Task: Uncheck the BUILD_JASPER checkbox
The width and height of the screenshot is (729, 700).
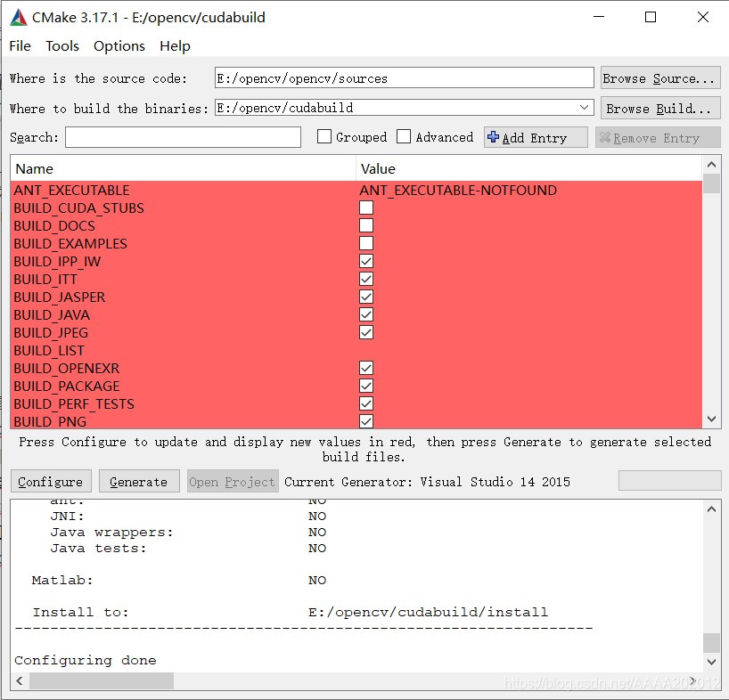Action: coord(366,297)
